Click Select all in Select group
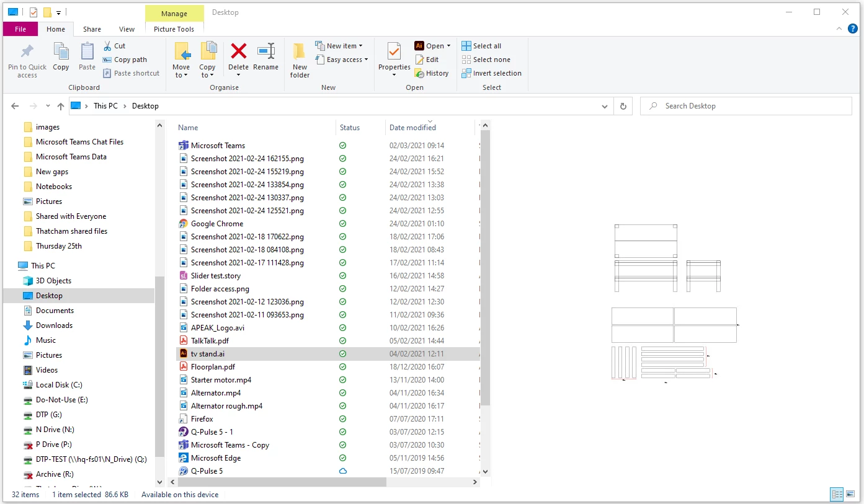The height and width of the screenshot is (504, 864). [x=481, y=46]
